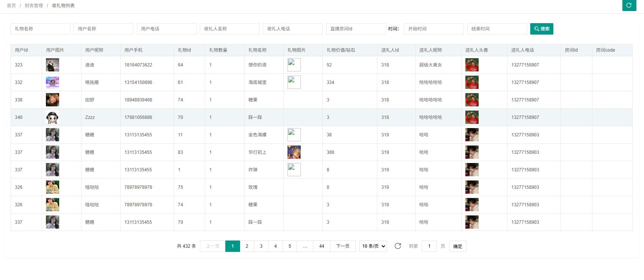
Task: Open 迪迪's user avatar thumbnail
Action: (x=52, y=65)
